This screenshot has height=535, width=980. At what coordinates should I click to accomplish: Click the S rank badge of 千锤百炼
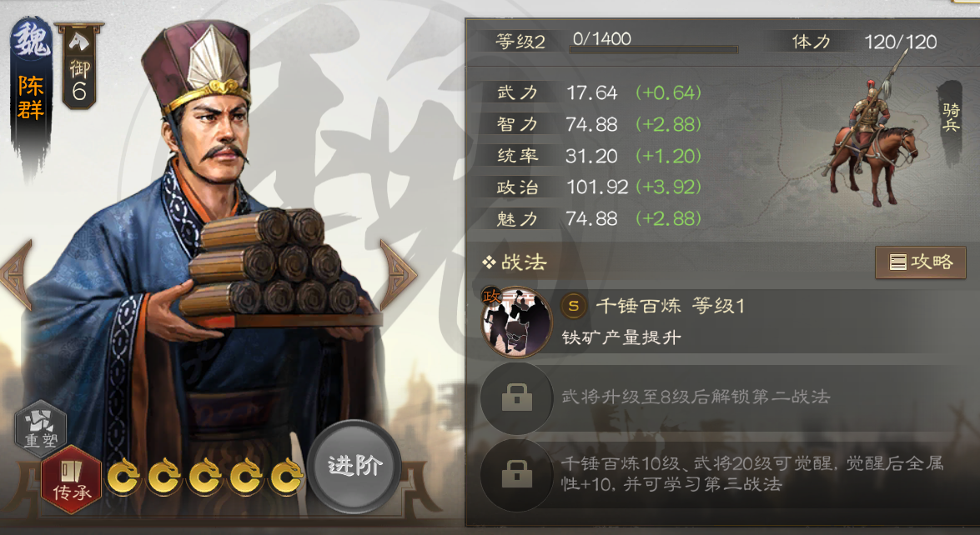pyautogui.click(x=574, y=306)
